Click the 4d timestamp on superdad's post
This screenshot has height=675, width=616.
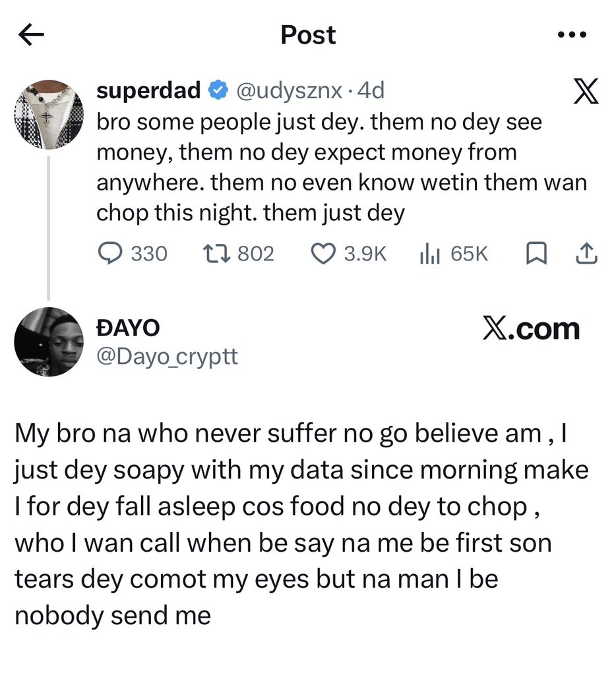[x=371, y=91]
